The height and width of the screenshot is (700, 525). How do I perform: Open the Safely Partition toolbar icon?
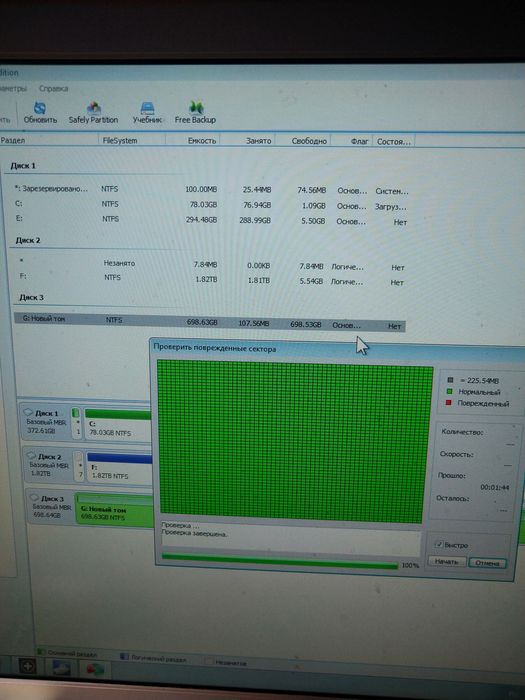coord(93,112)
